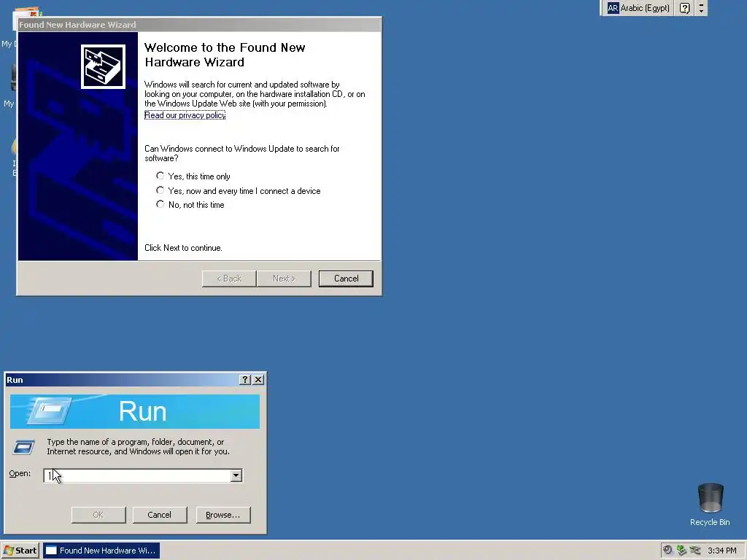Cancel the Found New Hardware Wizard
Viewport: 747px width, 560px height.
pyautogui.click(x=346, y=279)
